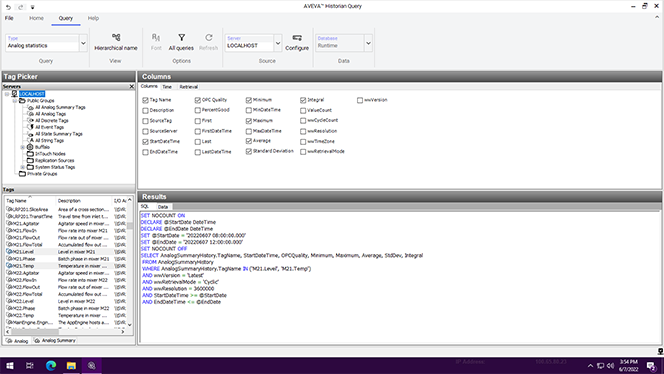Open the Database dropdown
Screen dimensions: 664x374
(368, 43)
